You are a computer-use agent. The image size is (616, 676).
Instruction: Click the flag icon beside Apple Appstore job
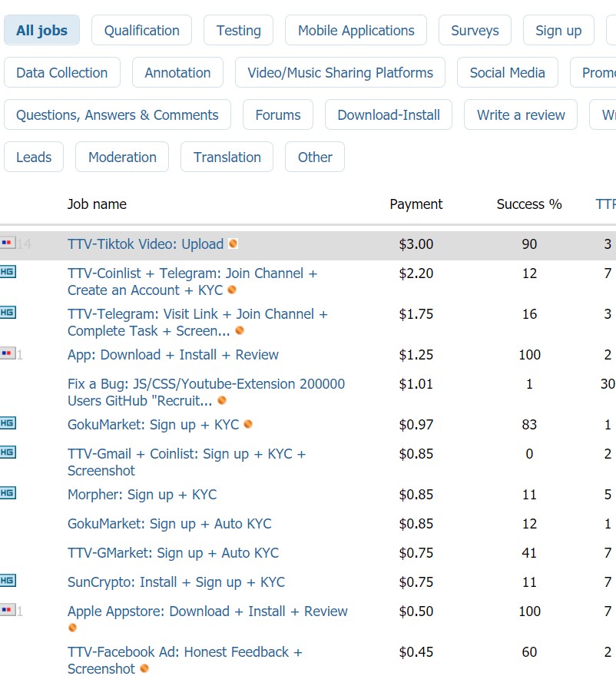8,610
